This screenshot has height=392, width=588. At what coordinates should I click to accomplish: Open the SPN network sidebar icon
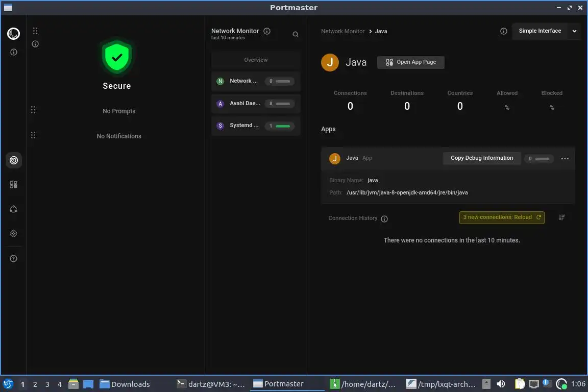click(13, 209)
